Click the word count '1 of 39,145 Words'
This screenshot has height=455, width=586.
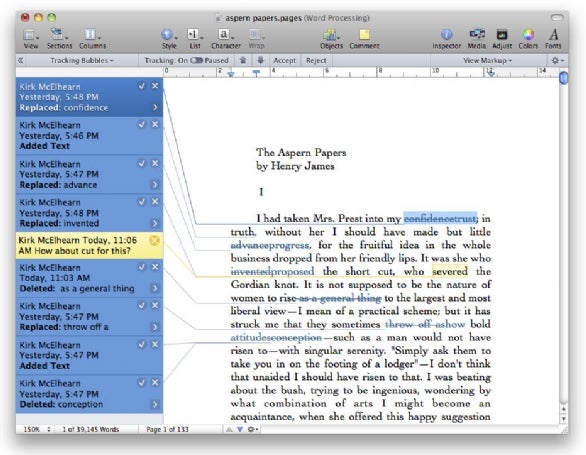90,430
